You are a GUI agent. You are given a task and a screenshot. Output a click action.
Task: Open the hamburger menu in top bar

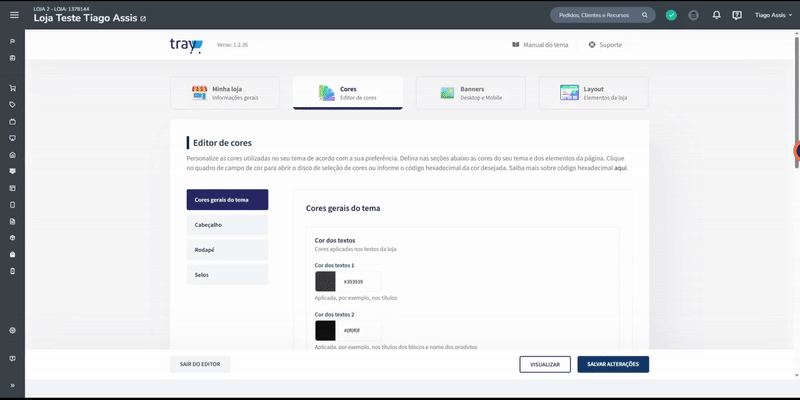tap(14, 15)
